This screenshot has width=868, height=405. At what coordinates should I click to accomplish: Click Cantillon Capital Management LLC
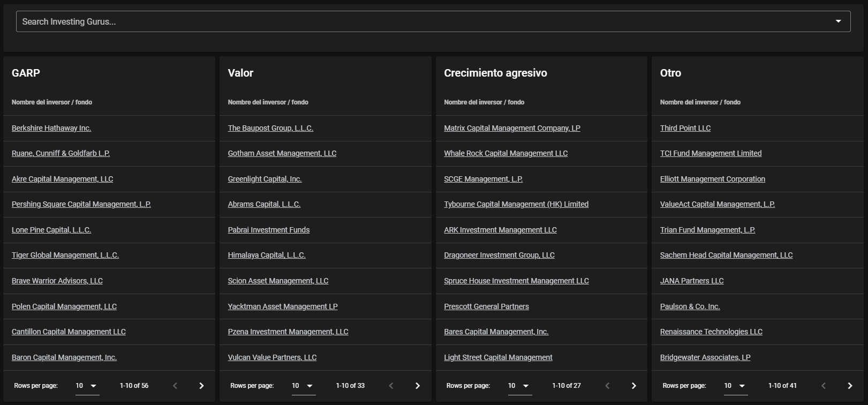point(69,332)
